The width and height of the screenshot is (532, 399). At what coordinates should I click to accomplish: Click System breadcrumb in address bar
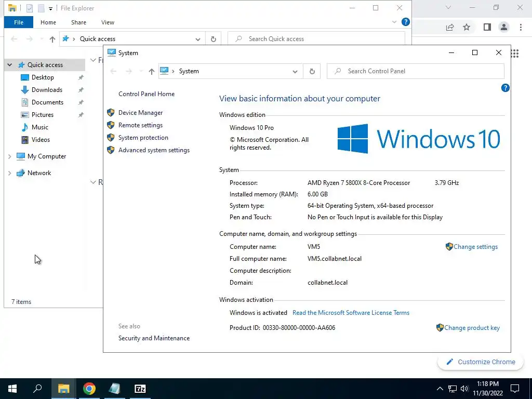tap(189, 71)
